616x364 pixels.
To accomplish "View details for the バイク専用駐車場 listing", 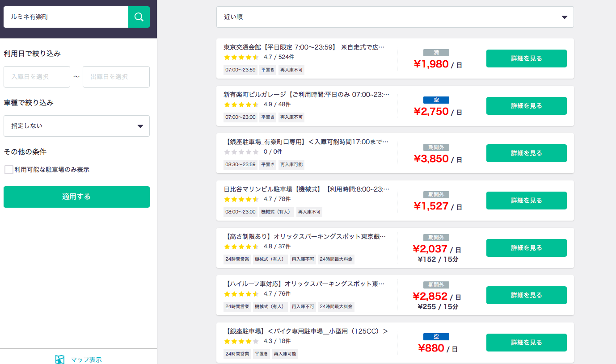I will 527,343.
